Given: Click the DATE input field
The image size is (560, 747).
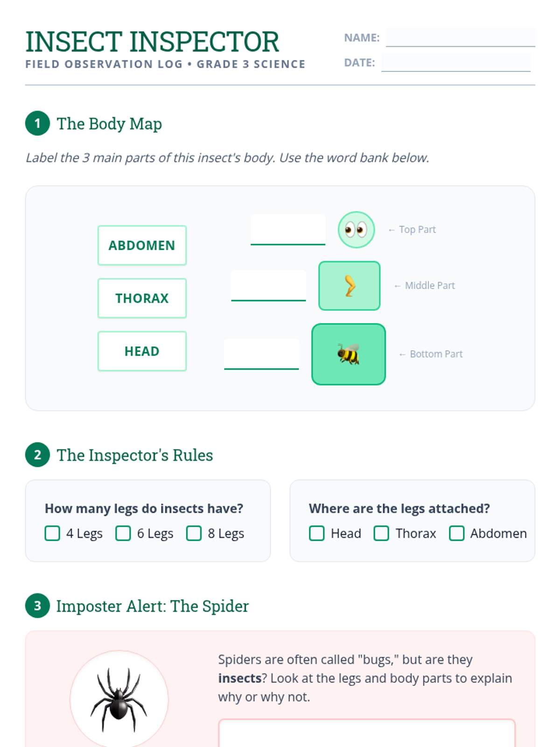Looking at the screenshot, I should 456,63.
